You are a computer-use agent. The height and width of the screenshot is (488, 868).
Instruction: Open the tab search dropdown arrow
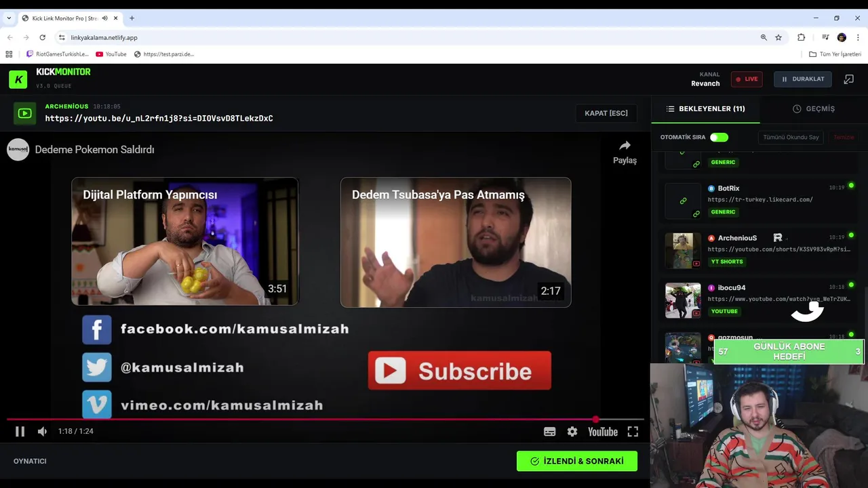point(9,18)
